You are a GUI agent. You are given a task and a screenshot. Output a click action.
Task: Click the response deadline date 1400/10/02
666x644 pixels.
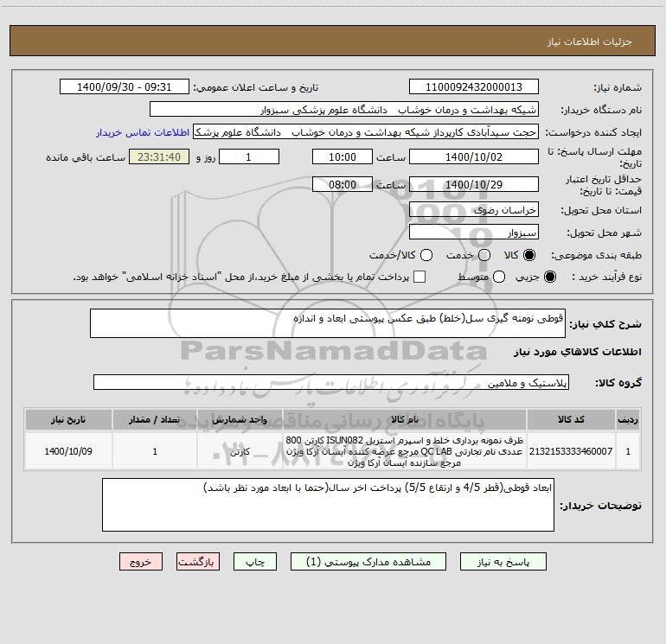pyautogui.click(x=474, y=156)
